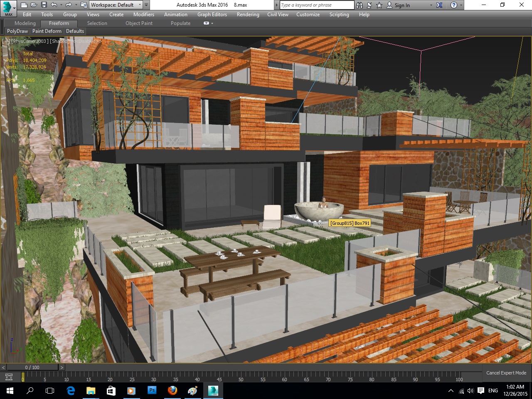Image resolution: width=532 pixels, height=399 pixels.
Task: Click the Redo arrow icon
Action: (69, 5)
